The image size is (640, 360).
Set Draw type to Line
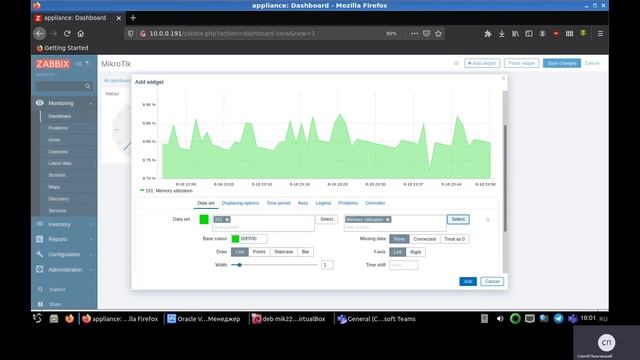pos(240,252)
